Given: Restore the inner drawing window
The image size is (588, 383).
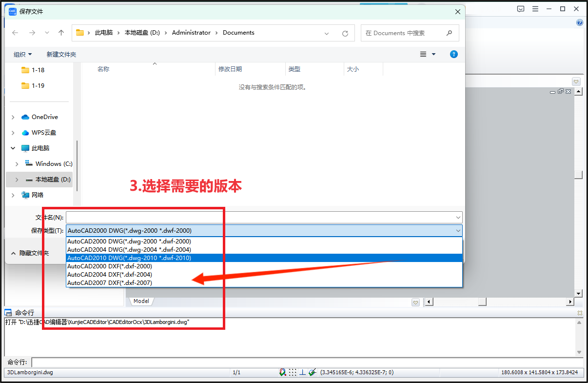Looking at the screenshot, I should tap(561, 91).
